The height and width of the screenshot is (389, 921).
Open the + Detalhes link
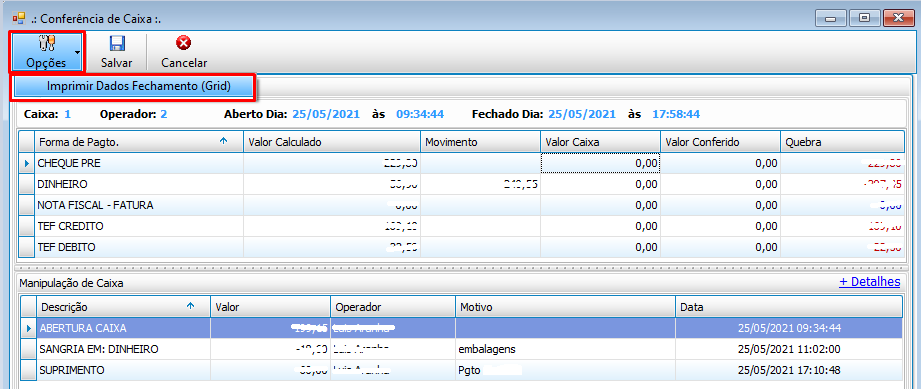pos(869,282)
